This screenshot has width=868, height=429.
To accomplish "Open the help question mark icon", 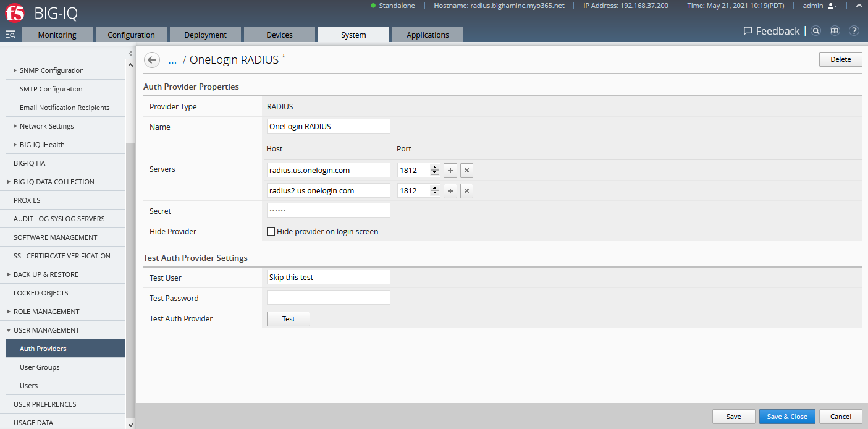I will [x=854, y=31].
